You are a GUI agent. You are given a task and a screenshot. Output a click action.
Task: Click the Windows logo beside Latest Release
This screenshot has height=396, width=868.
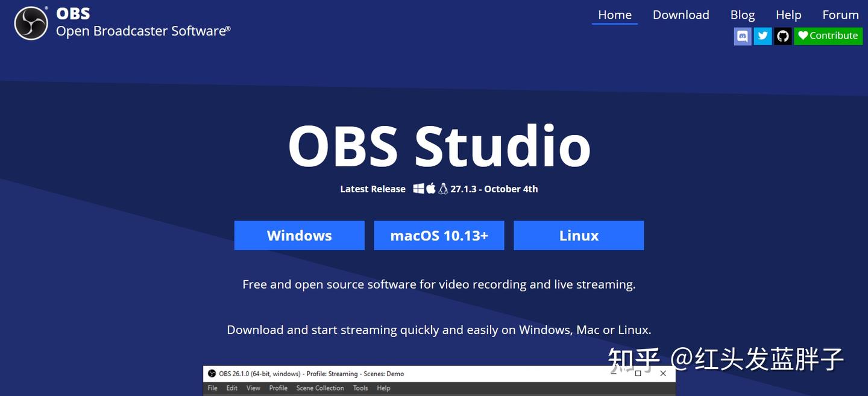[x=419, y=189]
